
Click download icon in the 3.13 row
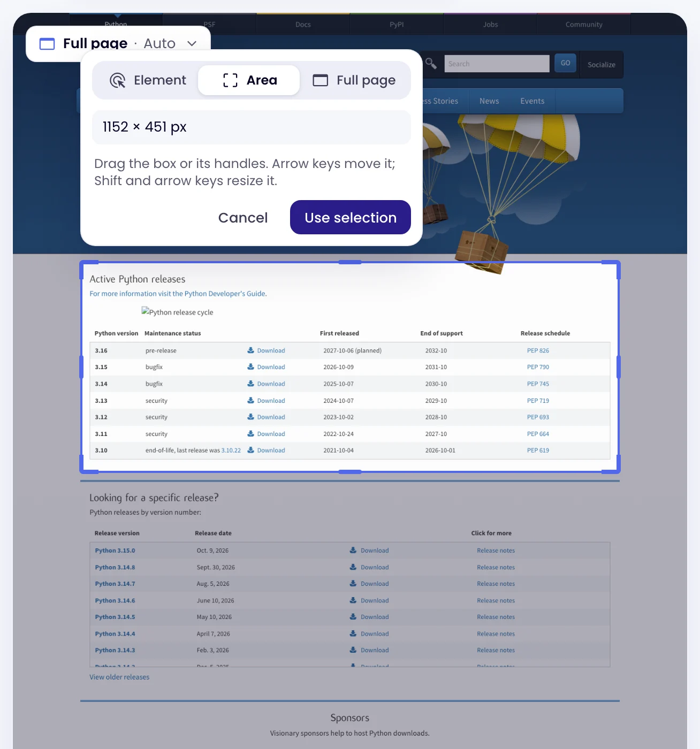pyautogui.click(x=250, y=401)
